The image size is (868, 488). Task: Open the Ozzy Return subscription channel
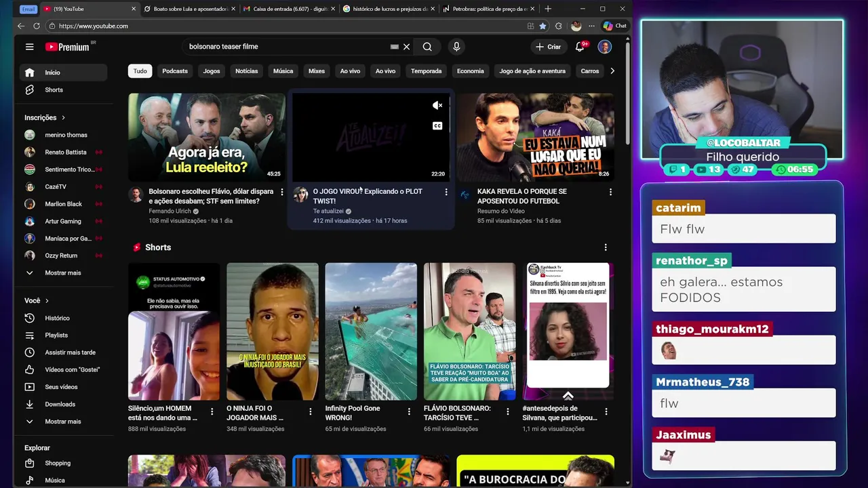click(x=62, y=256)
